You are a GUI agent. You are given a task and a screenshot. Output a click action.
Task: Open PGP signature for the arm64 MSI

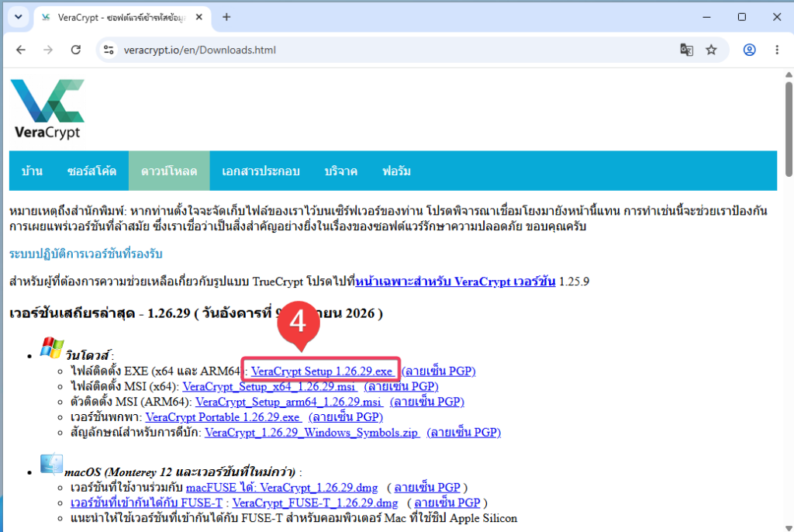click(427, 402)
